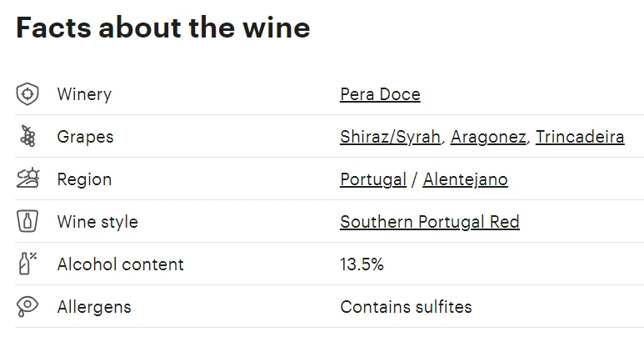The image size is (644, 337).
Task: Click the grapes bunch icon
Action: (x=27, y=137)
